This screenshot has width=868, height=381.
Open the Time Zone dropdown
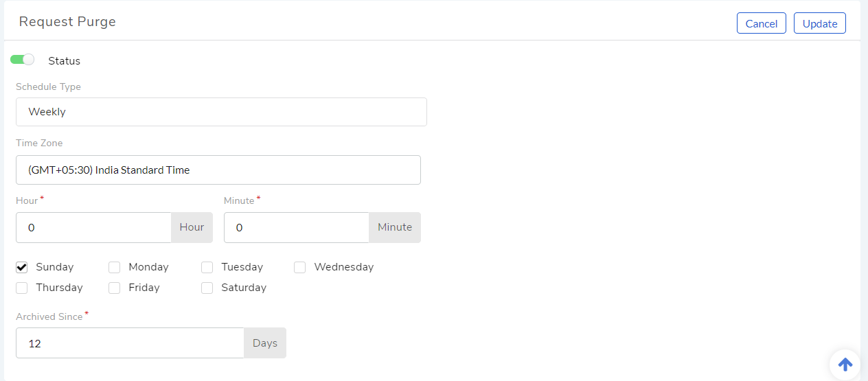point(218,170)
